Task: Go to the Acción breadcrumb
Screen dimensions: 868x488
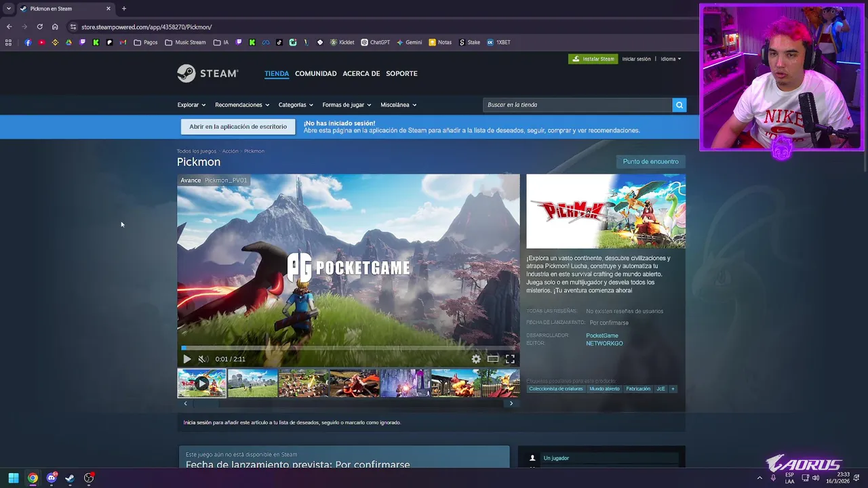Action: 230,151
